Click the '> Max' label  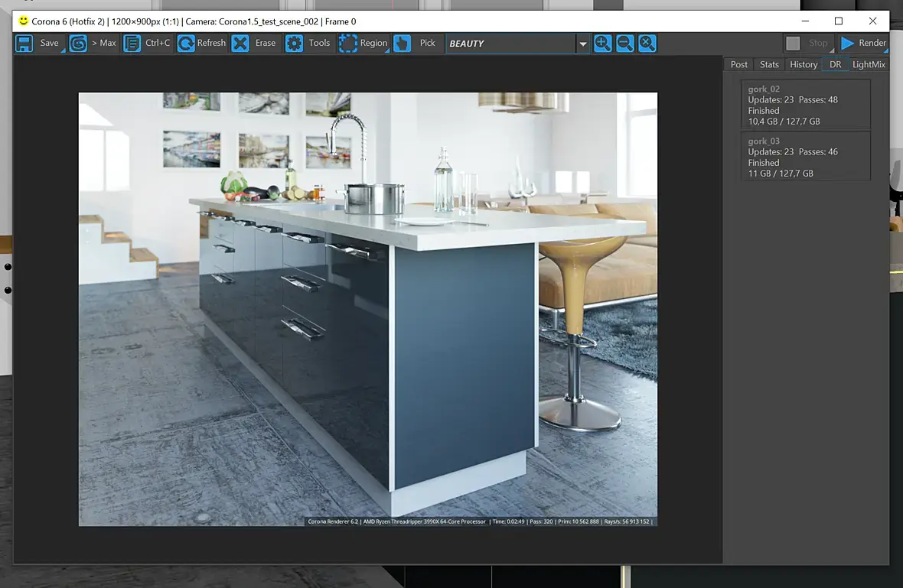coord(103,43)
